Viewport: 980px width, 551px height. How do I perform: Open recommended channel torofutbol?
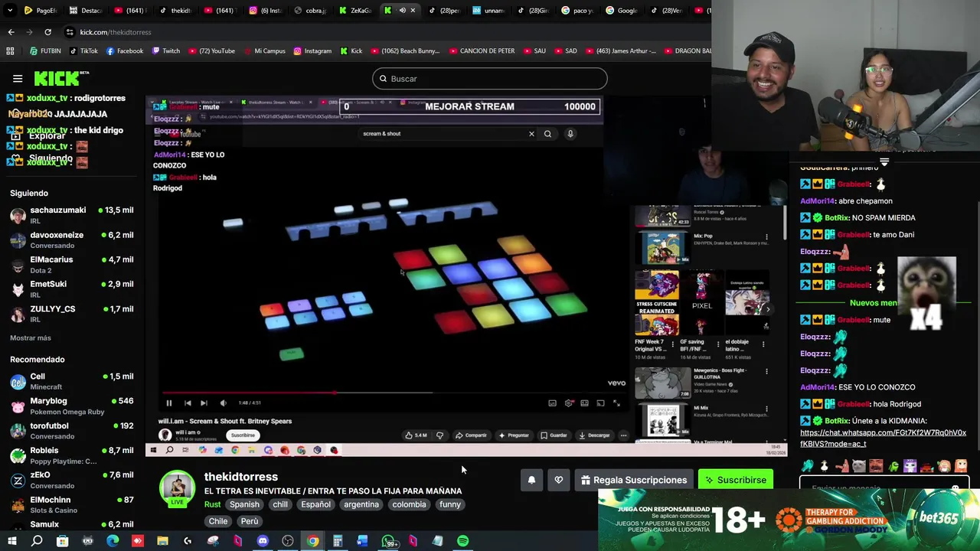(72, 430)
